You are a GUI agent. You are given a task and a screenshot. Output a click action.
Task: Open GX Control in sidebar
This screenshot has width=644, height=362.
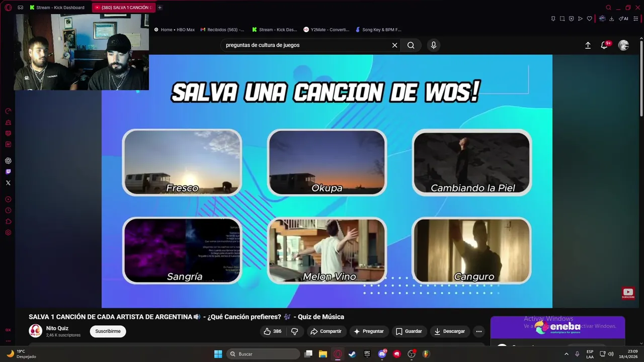click(x=8, y=111)
